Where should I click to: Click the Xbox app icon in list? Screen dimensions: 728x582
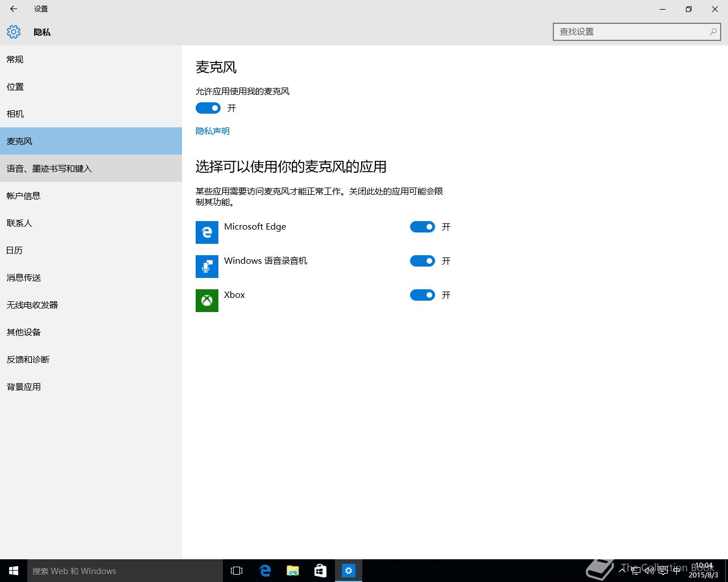[207, 301]
